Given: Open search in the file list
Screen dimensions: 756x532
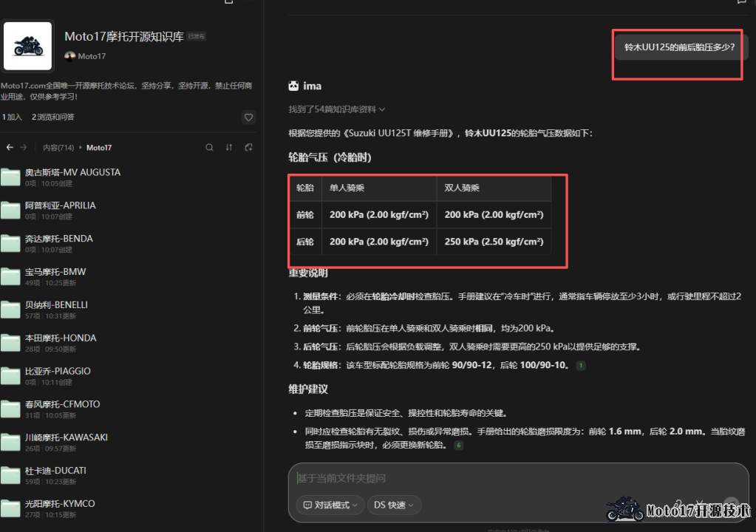Looking at the screenshot, I should [210, 148].
